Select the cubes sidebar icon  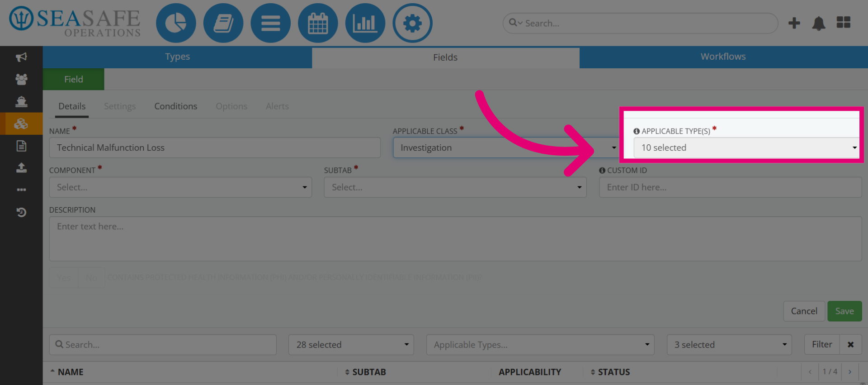tap(21, 124)
